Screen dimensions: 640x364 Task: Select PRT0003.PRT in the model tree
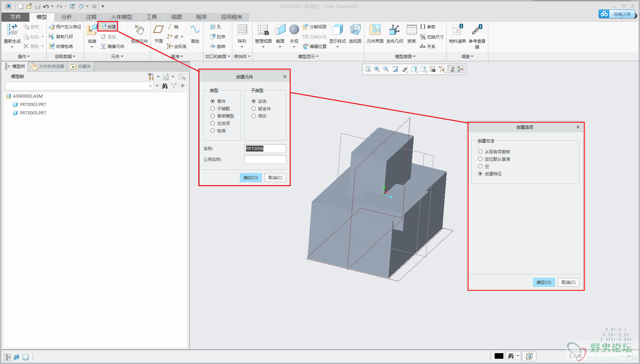click(33, 104)
